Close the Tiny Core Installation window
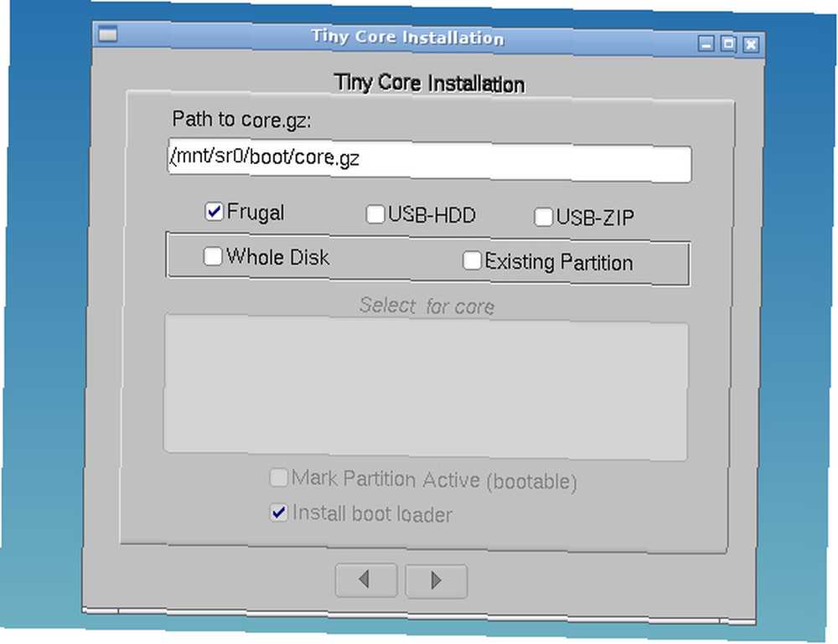Viewport: 838px width, 644px height. pyautogui.click(x=750, y=44)
